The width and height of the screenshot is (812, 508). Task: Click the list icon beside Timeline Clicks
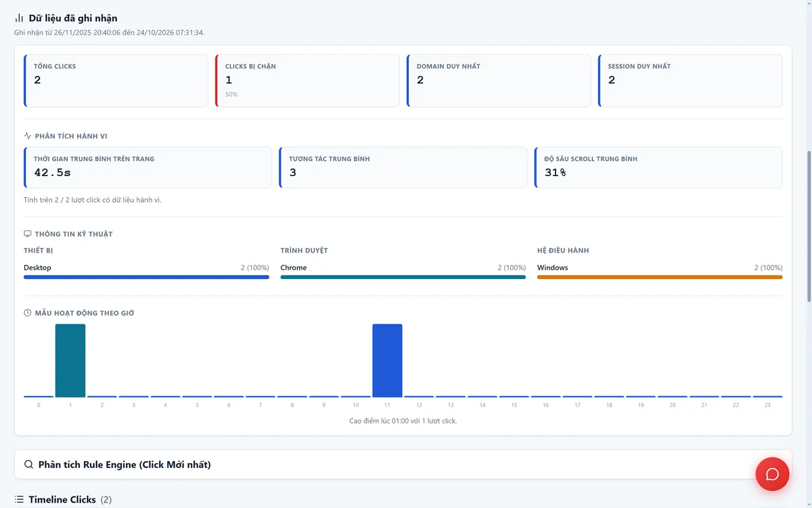pos(19,499)
